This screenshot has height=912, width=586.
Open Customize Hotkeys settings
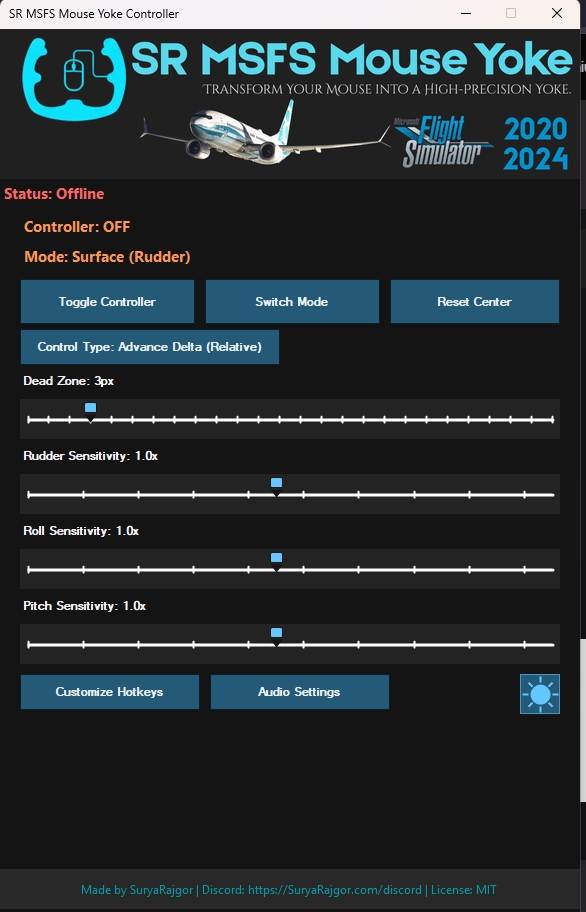tap(109, 692)
